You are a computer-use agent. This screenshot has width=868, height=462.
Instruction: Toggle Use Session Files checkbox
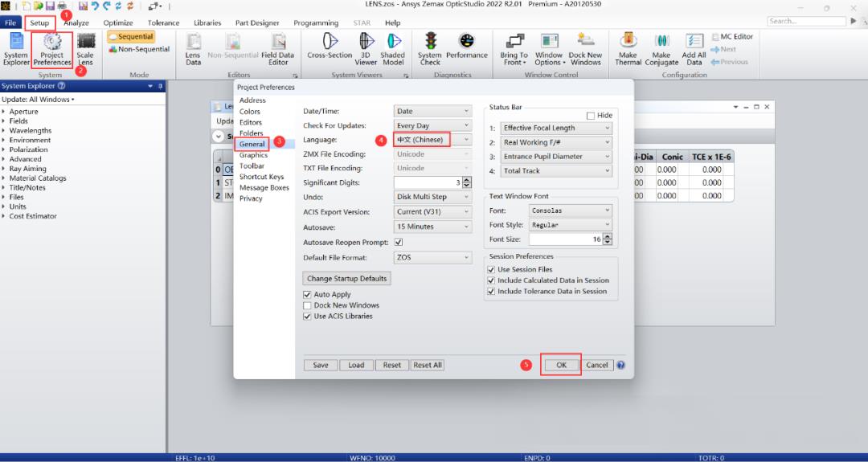click(x=491, y=269)
